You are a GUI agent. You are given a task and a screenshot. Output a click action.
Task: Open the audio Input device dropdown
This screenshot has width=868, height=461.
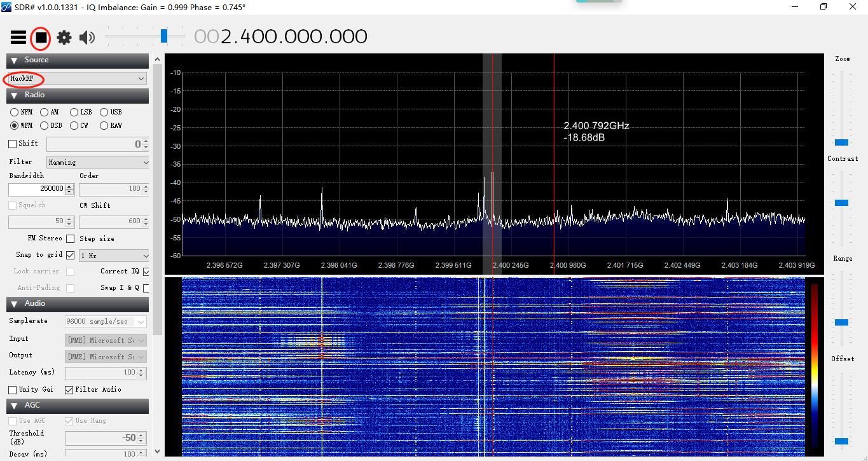point(106,340)
